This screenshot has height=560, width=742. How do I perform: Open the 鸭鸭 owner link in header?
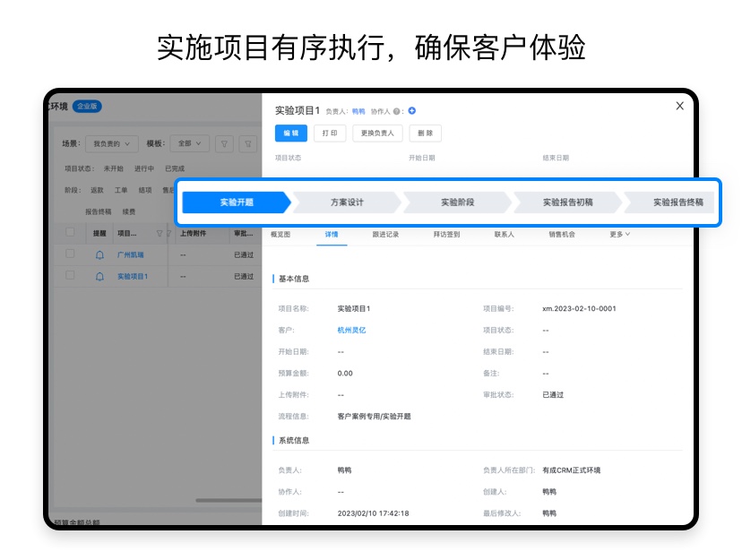[358, 112]
